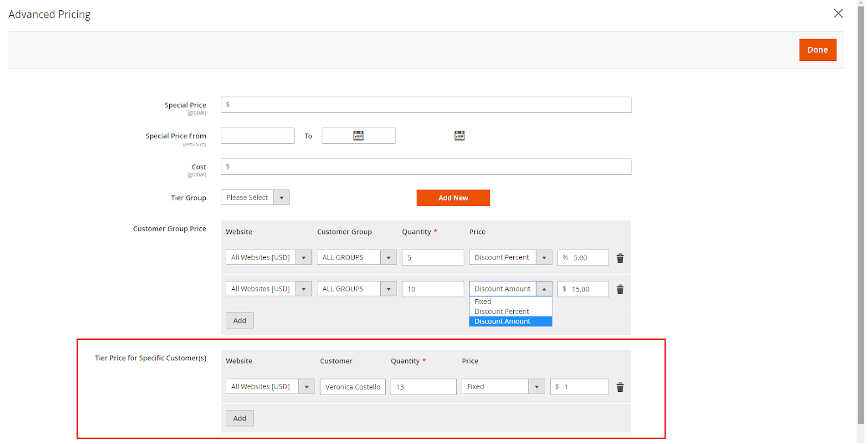This screenshot has width=868, height=444.
Task: Add a new specific customer tier price row
Action: [239, 418]
